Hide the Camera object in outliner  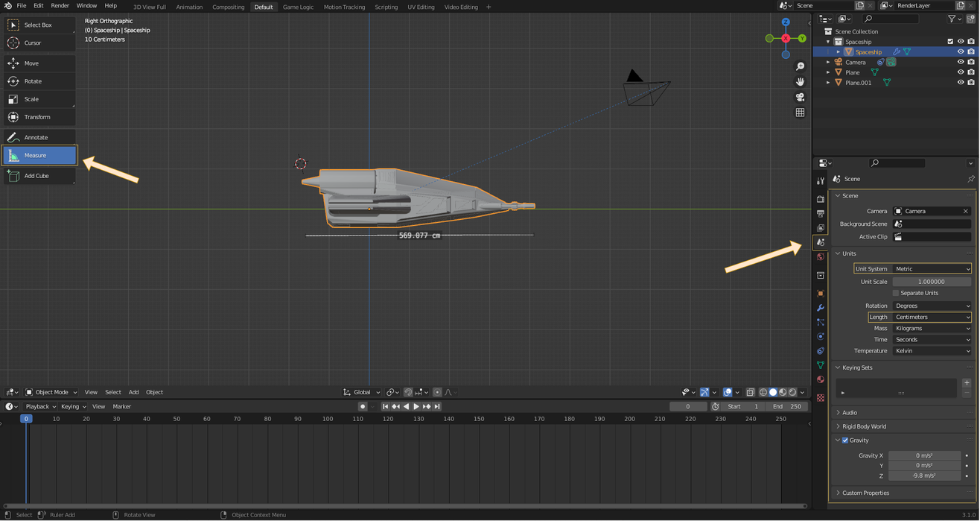tap(960, 63)
